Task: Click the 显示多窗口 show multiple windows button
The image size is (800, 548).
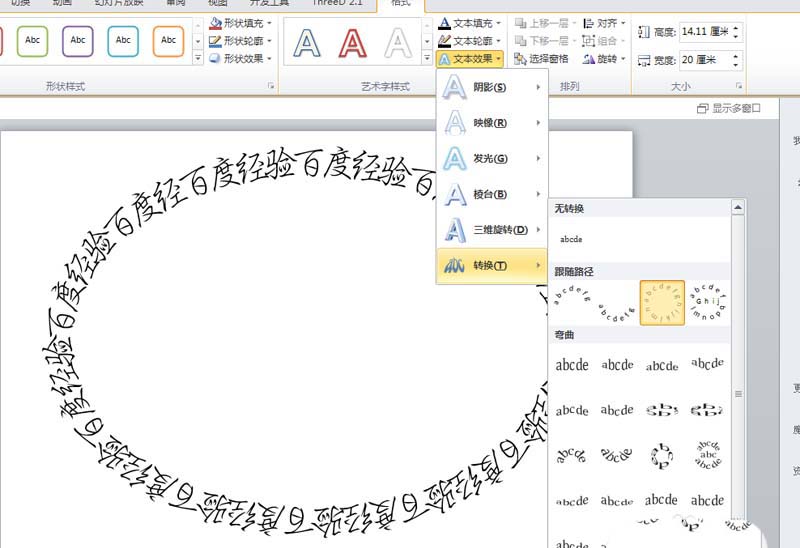Action: pos(729,108)
